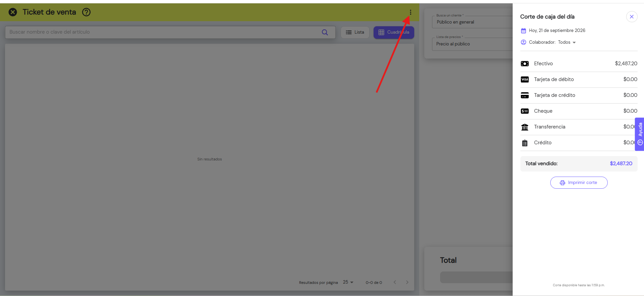Viewport: 644px width, 296px height.
Task: Click the Efectivo amount $2,487.20
Action: 626,64
